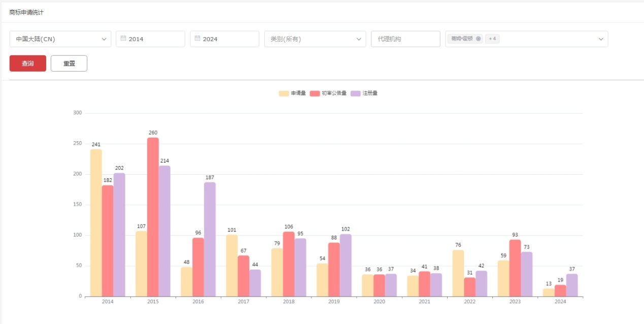Toggle the 申请量 legend series
Image resolution: width=644 pixels, height=324 pixels.
click(x=292, y=93)
